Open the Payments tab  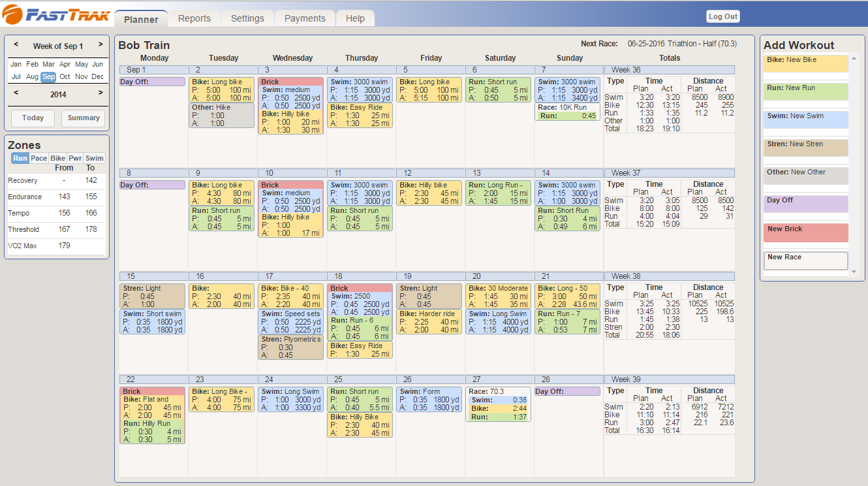[x=305, y=18]
